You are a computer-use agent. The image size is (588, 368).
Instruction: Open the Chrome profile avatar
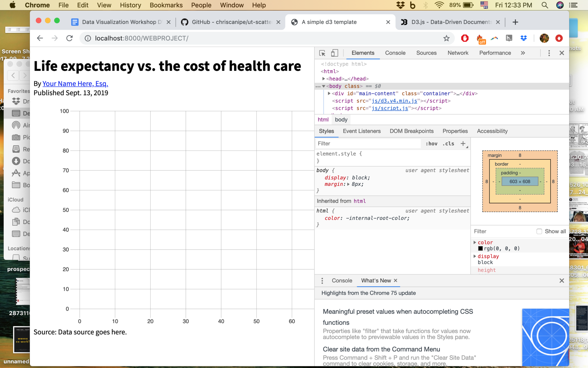pos(544,38)
